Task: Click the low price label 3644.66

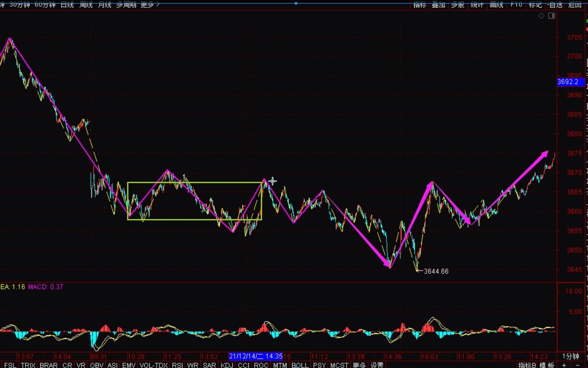Action: pyautogui.click(x=436, y=271)
